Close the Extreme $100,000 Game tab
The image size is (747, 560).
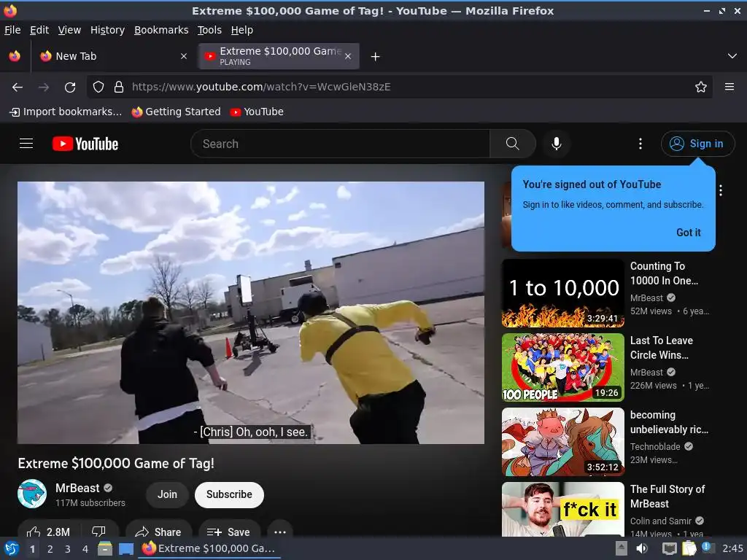(x=348, y=56)
